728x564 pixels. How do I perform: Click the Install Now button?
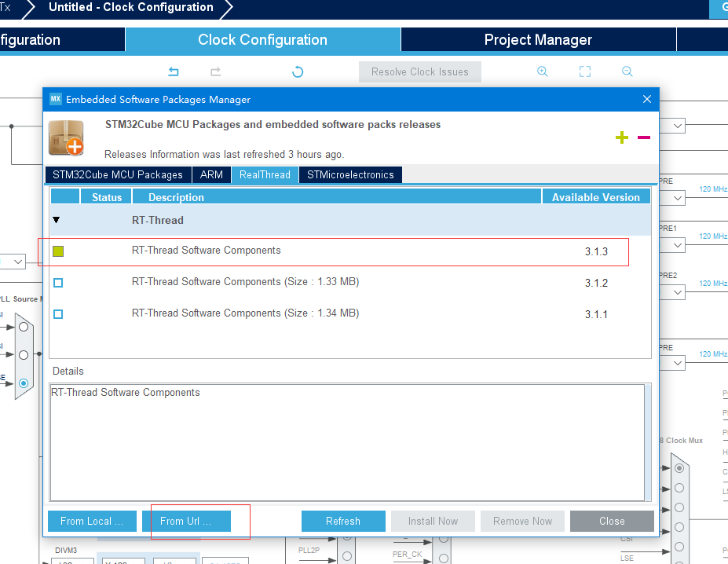(x=433, y=522)
